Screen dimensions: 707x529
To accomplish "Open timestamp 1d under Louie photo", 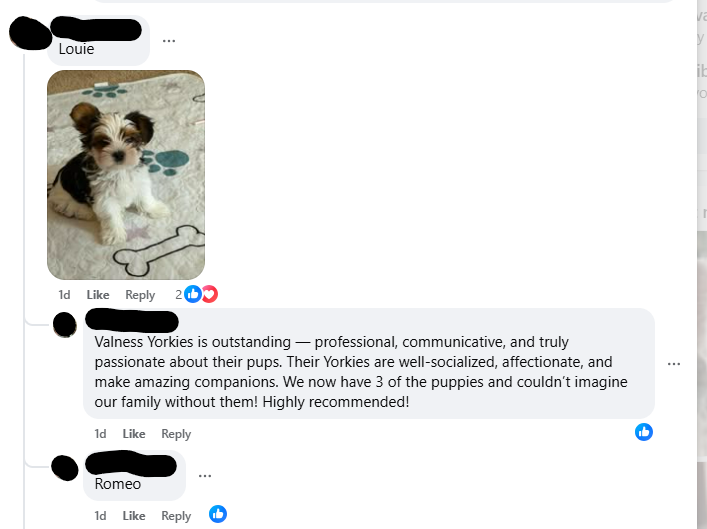I will pyautogui.click(x=64, y=295).
